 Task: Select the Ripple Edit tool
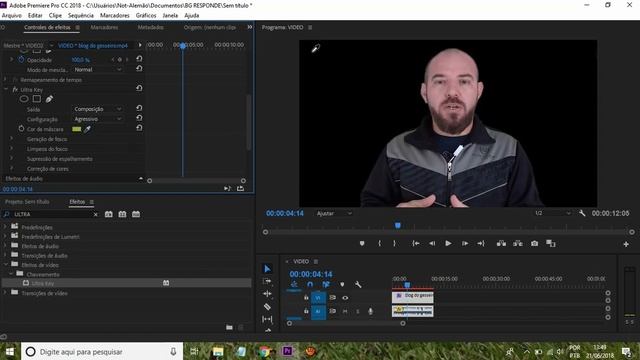click(267, 294)
